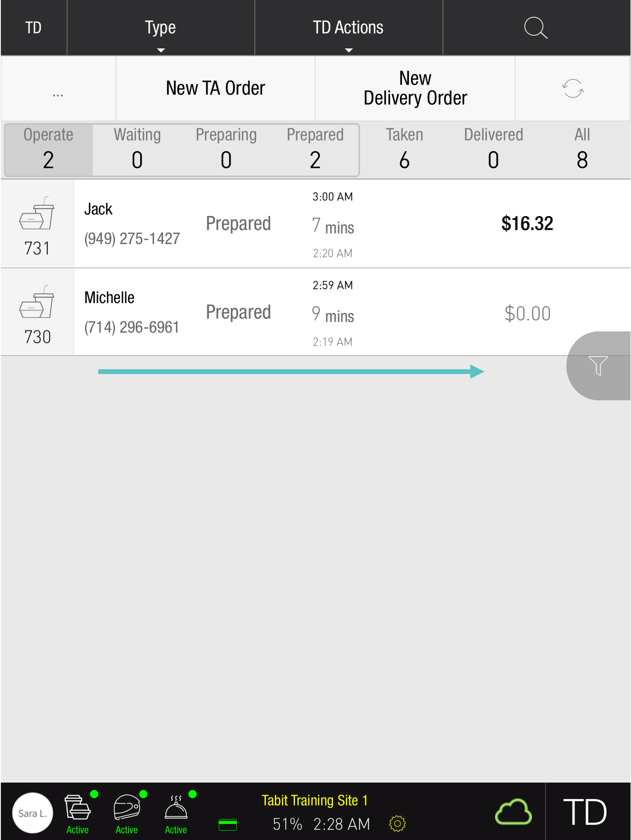Click the green cloud sync icon
Screen dimensions: 631x840
pos(513,812)
